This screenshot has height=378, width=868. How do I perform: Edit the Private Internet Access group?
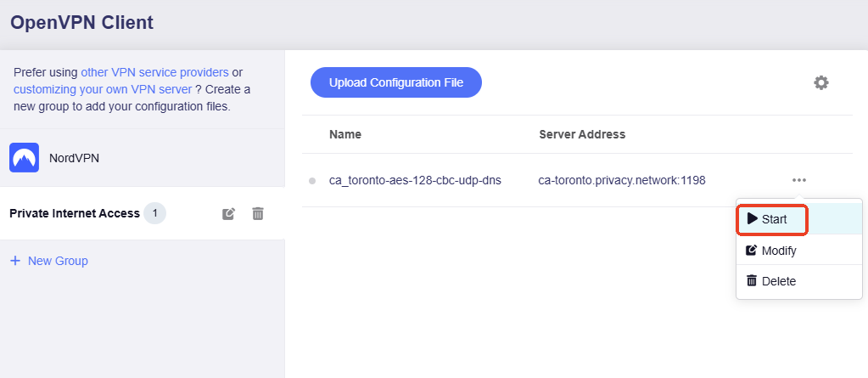[228, 214]
